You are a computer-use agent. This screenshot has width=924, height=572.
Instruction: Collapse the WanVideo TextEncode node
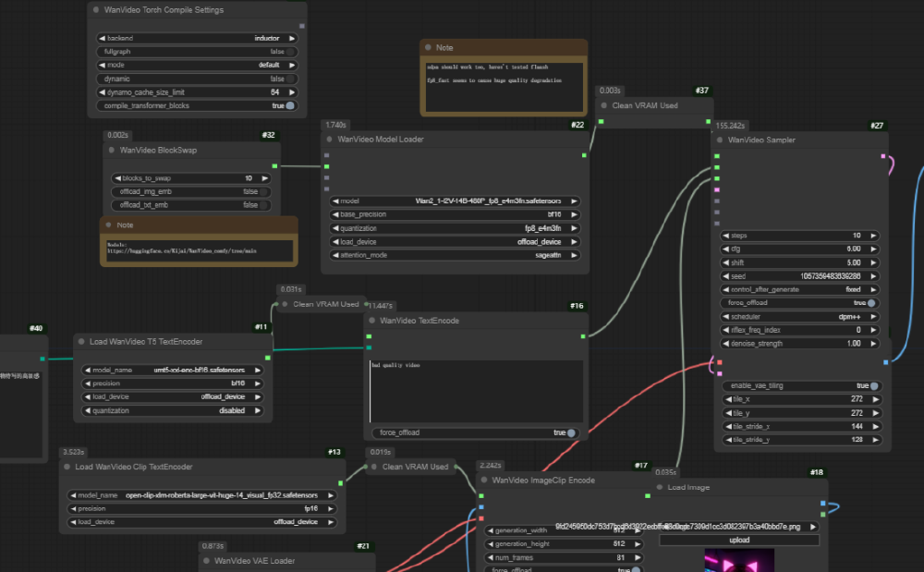376,321
